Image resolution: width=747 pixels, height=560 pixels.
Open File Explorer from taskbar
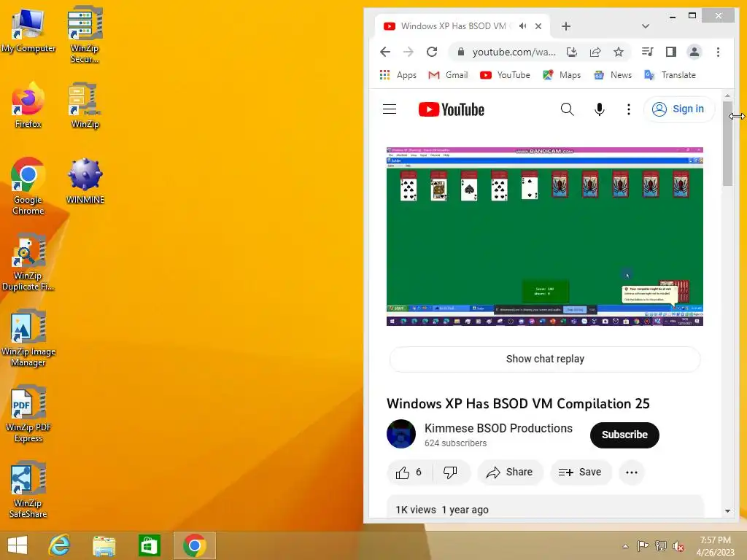[x=104, y=545]
